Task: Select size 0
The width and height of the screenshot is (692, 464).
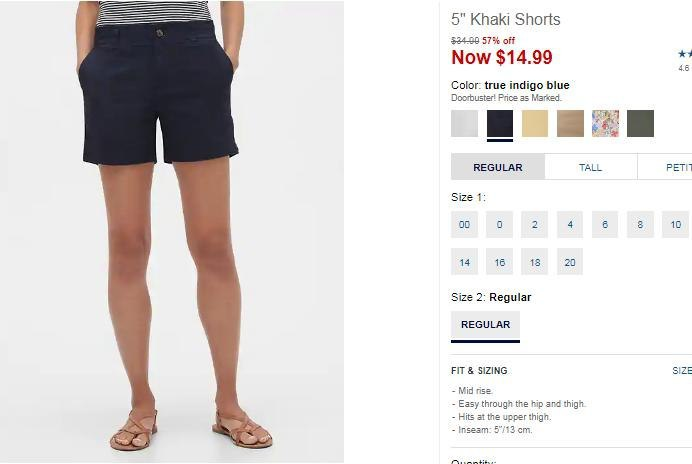Action: pos(500,224)
